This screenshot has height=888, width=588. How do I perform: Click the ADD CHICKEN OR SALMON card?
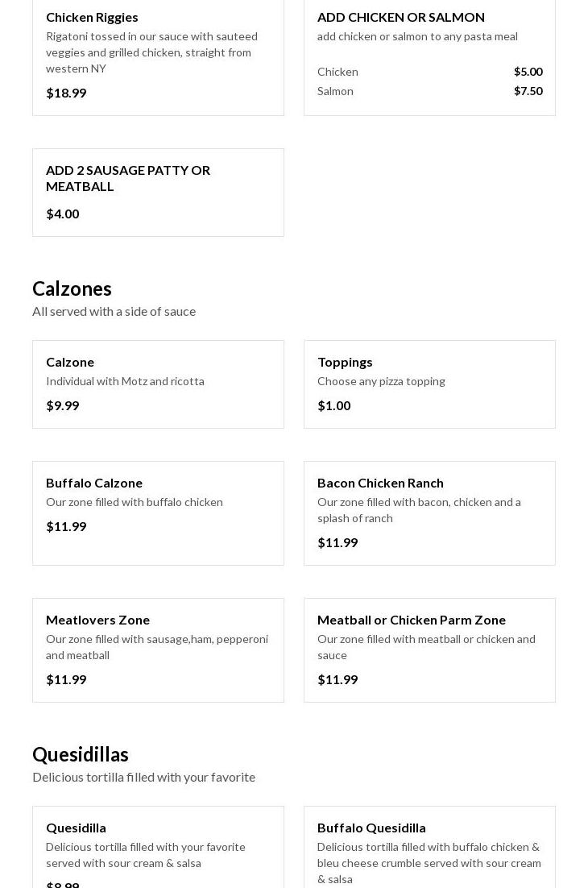[x=429, y=56]
